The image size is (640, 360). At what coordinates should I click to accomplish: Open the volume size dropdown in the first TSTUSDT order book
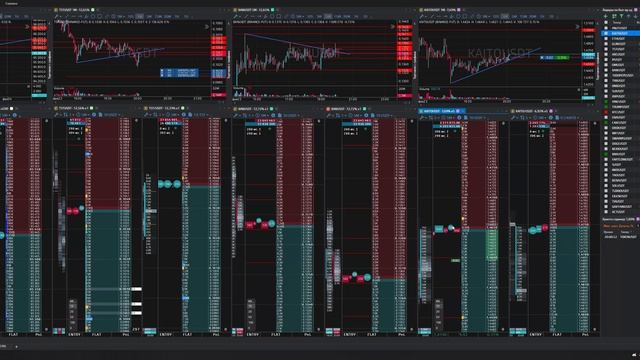(x=84, y=115)
